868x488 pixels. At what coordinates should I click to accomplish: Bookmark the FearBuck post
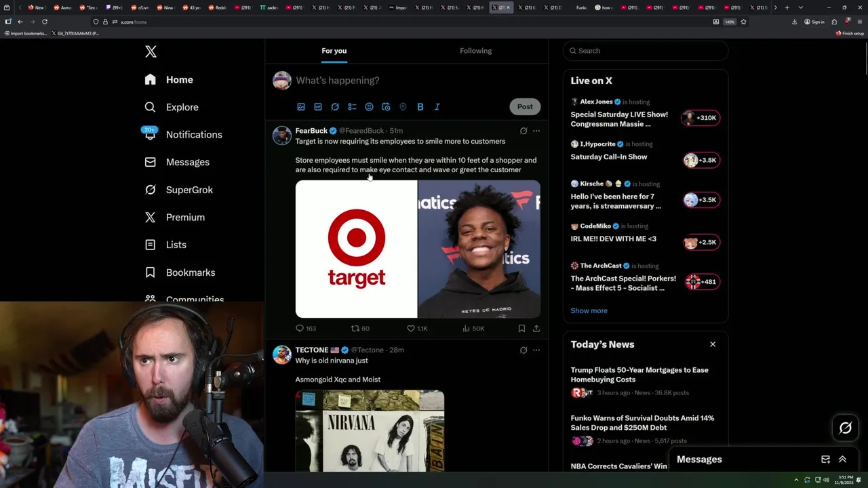[521, 328]
